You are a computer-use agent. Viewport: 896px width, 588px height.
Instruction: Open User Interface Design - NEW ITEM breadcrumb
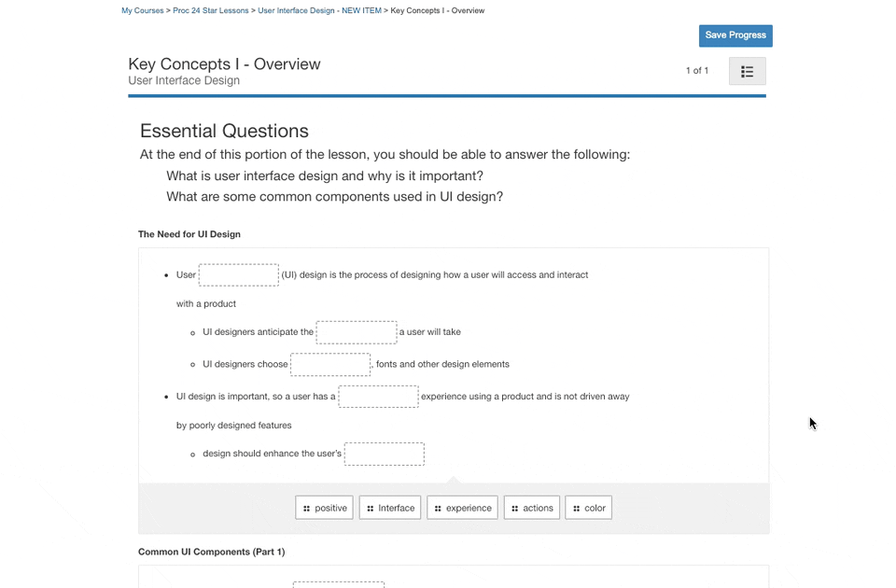point(320,11)
